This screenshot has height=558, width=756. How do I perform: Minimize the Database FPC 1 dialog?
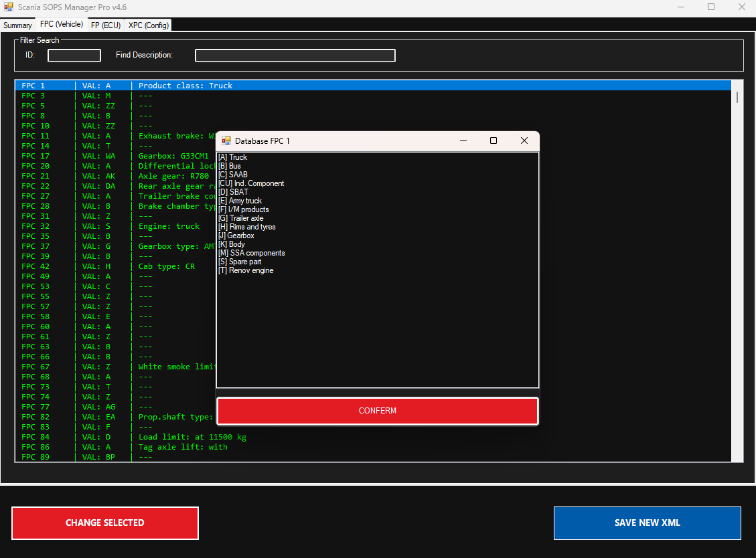click(463, 141)
